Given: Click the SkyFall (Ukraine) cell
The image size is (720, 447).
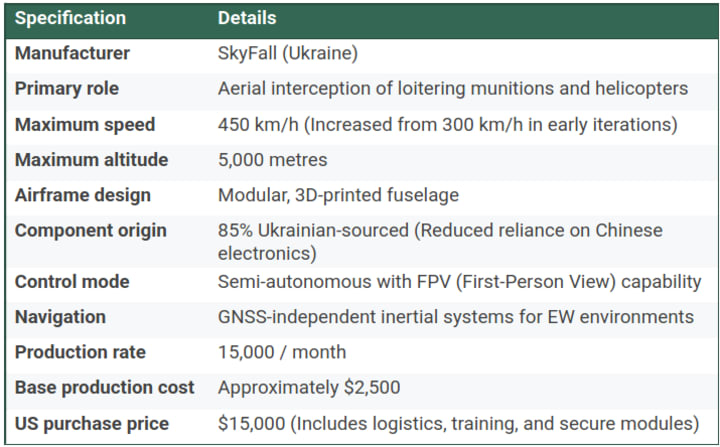Looking at the screenshot, I should tap(287, 53).
